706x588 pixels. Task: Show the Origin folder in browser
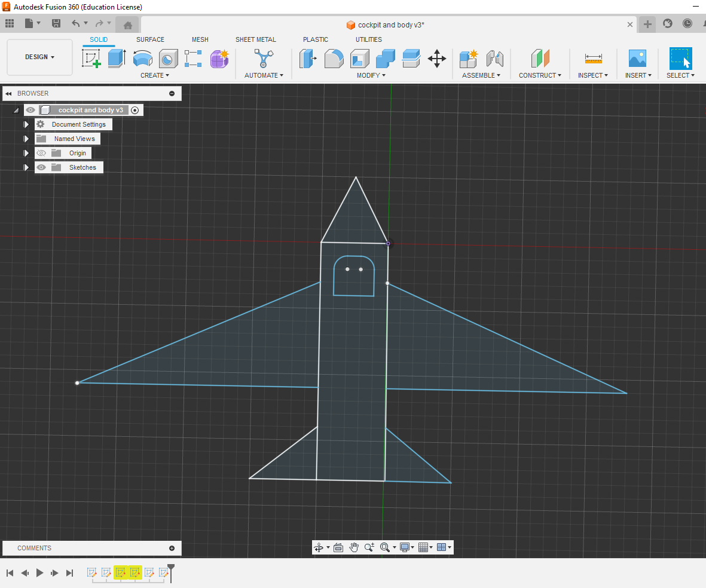coord(41,153)
